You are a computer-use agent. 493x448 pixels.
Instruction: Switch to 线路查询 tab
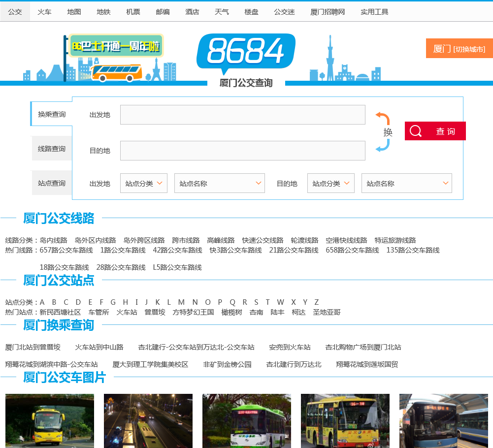[x=52, y=148]
